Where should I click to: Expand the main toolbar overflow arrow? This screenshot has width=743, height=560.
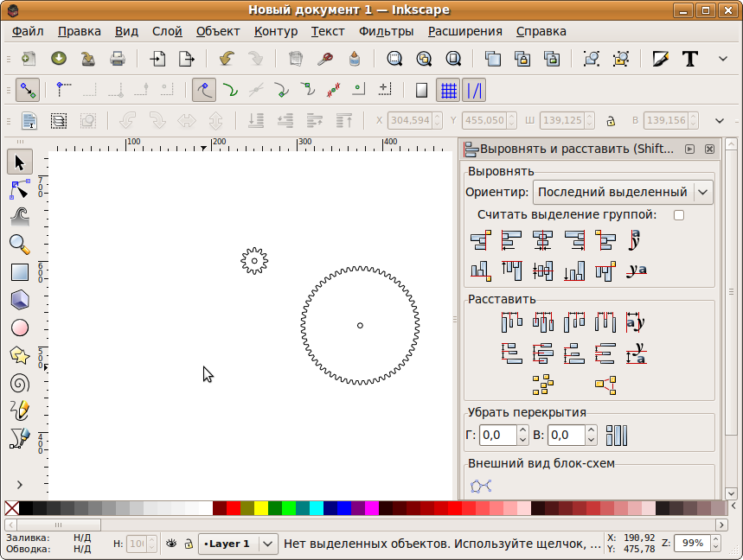point(722,59)
